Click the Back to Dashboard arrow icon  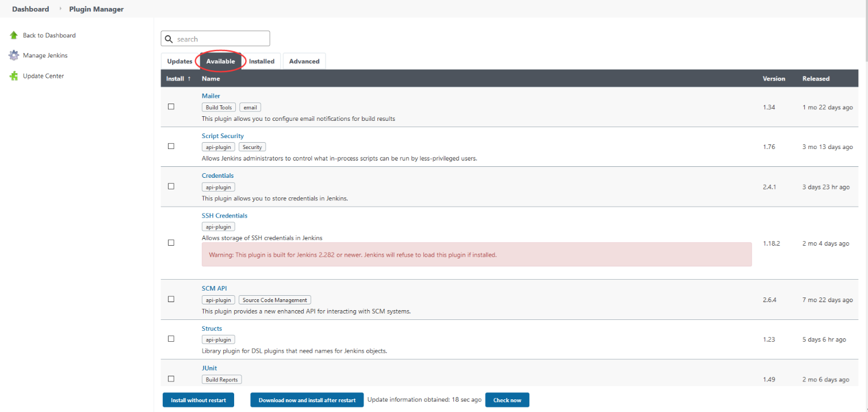coord(14,35)
